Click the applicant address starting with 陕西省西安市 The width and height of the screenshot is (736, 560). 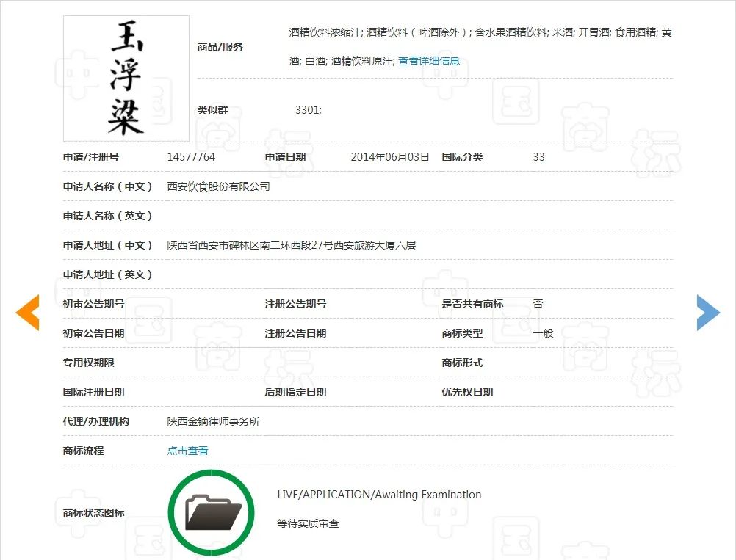[x=291, y=245]
